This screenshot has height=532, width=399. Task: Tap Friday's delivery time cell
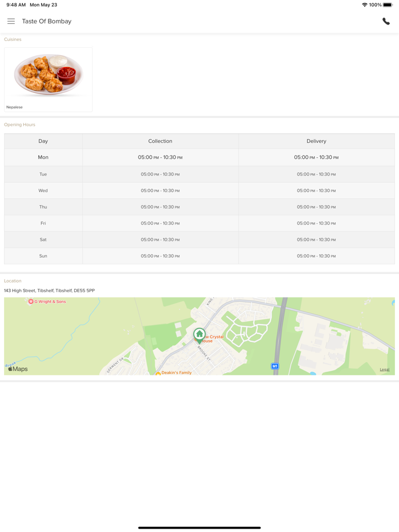(x=316, y=223)
